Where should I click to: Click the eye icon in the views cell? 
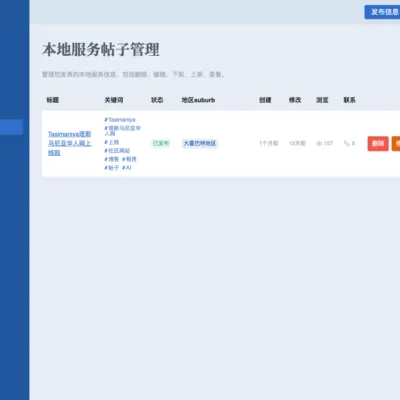click(319, 143)
